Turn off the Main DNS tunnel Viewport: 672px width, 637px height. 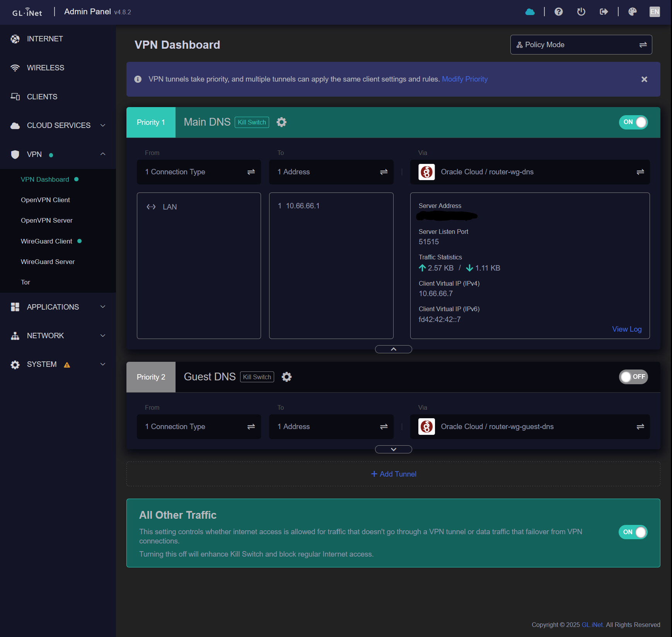633,123
